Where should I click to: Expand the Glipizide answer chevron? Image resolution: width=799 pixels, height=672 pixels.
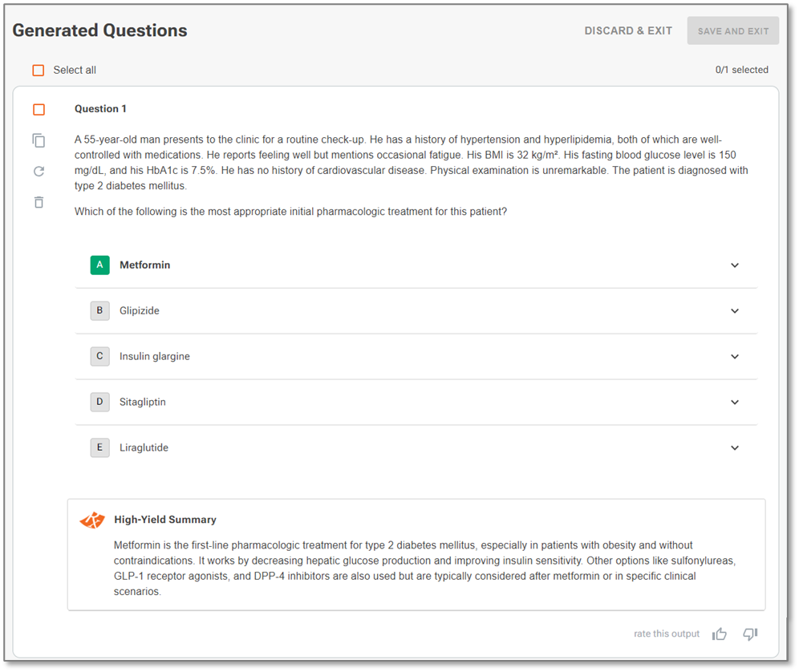[x=735, y=311]
